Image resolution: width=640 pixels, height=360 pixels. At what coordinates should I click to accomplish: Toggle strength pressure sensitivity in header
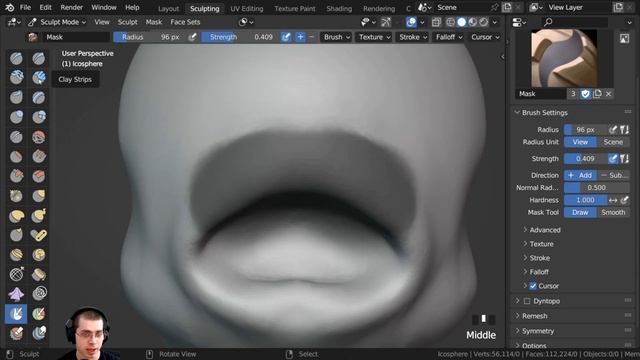[x=286, y=37]
